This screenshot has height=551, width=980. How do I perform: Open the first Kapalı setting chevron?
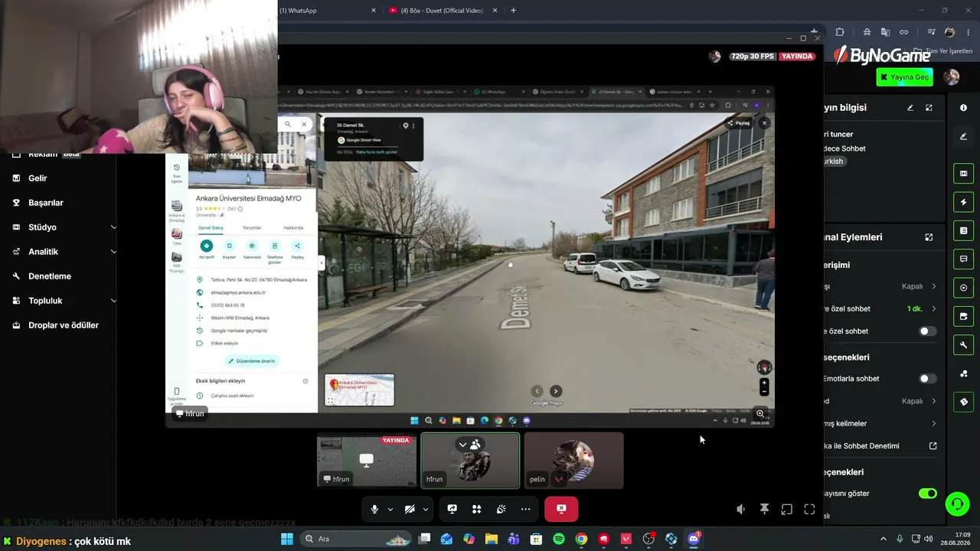(933, 286)
